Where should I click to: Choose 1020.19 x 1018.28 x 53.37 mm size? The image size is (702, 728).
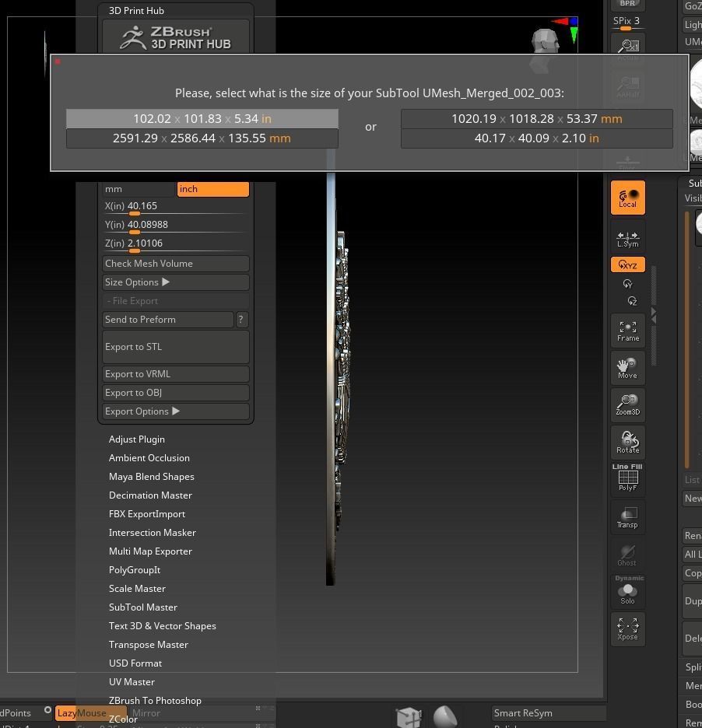pos(536,119)
